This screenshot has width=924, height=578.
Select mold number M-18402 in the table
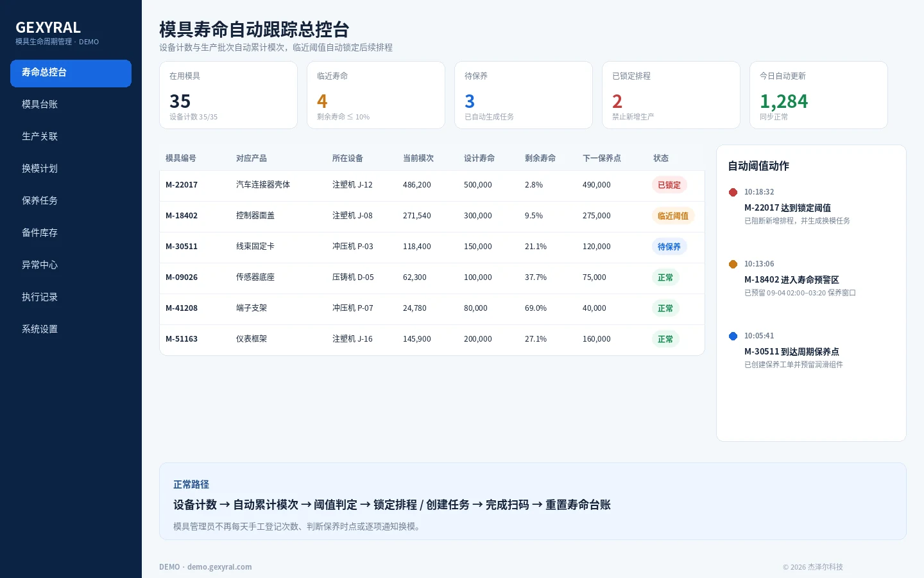click(182, 216)
